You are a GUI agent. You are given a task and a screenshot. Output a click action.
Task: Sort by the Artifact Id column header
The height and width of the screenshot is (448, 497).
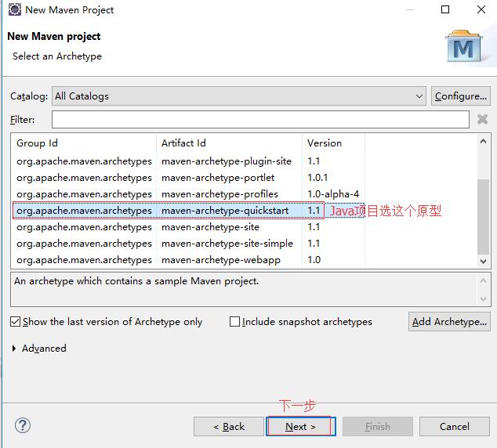(229, 143)
